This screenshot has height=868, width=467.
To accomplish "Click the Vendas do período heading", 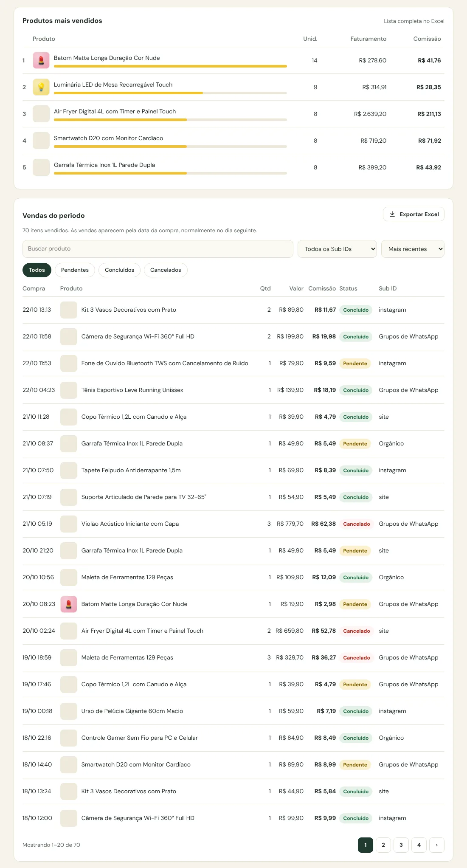I will [x=53, y=216].
